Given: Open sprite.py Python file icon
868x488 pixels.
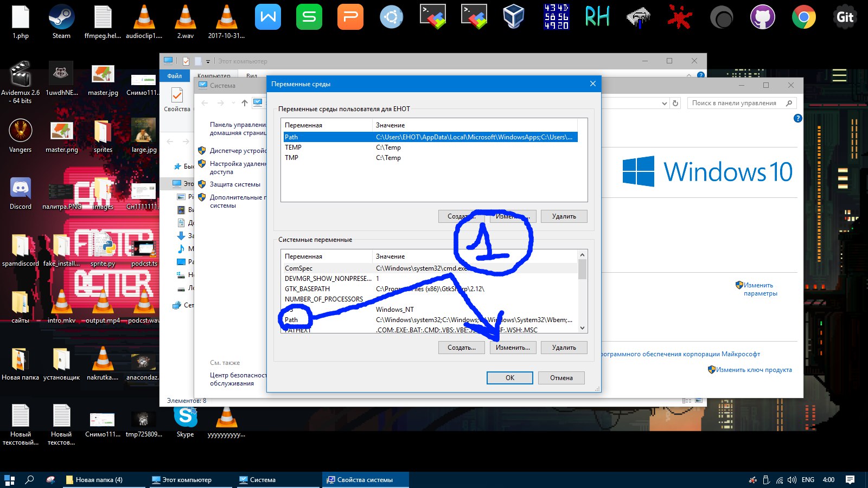Looking at the screenshot, I should pos(103,250).
